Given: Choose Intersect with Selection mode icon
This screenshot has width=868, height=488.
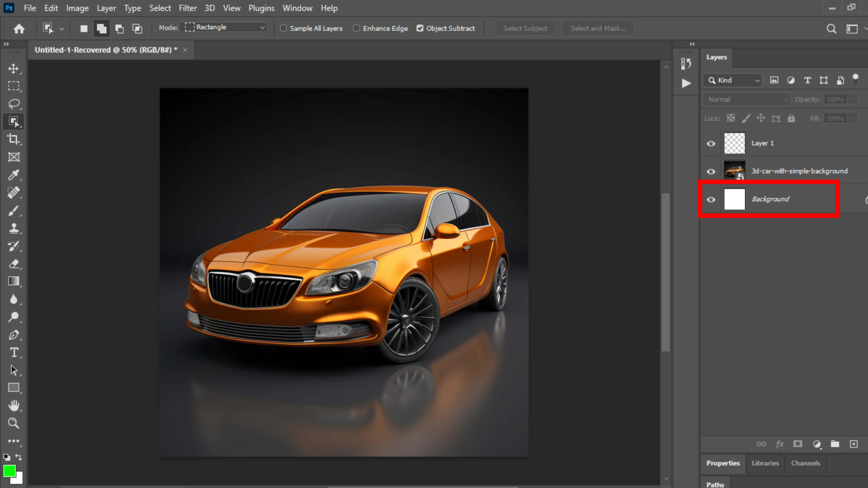Looking at the screenshot, I should click(137, 29).
